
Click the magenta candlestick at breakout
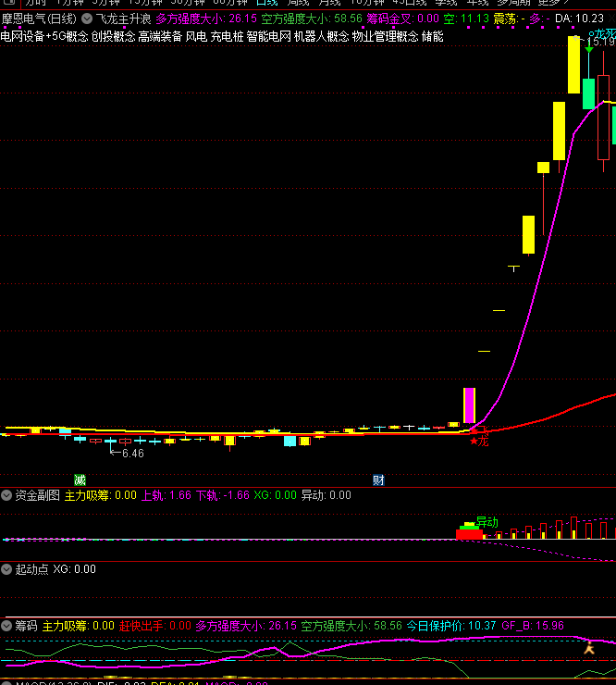[469, 405]
